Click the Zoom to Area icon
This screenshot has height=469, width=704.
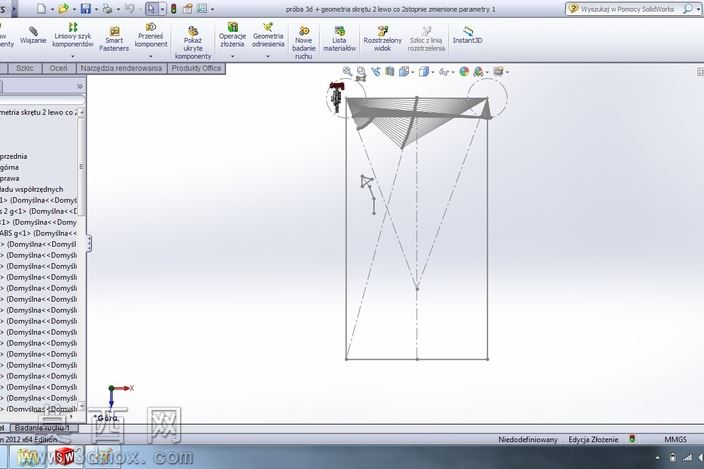[361, 71]
